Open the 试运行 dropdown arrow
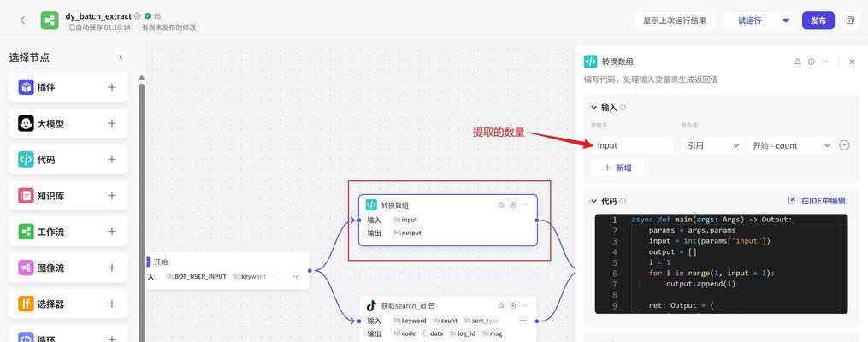 [786, 21]
